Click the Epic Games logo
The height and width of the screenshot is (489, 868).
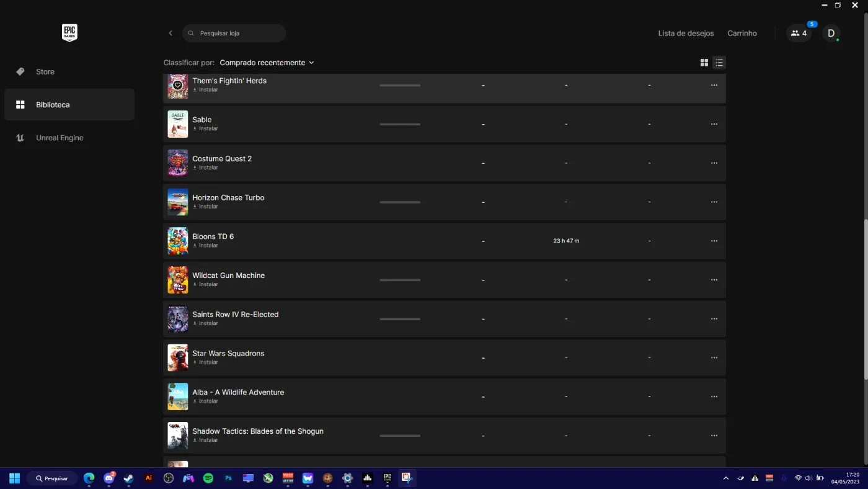point(69,33)
